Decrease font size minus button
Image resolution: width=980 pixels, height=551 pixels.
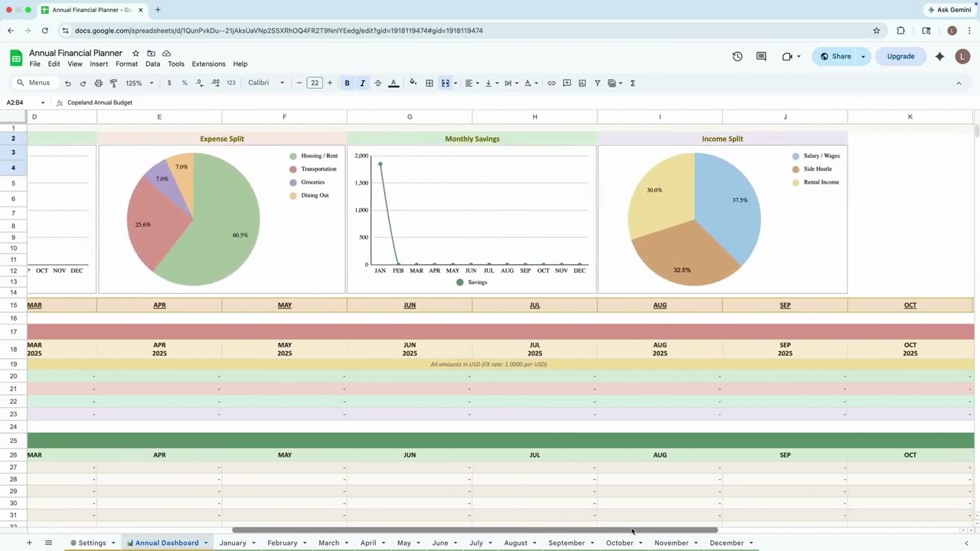tap(299, 83)
